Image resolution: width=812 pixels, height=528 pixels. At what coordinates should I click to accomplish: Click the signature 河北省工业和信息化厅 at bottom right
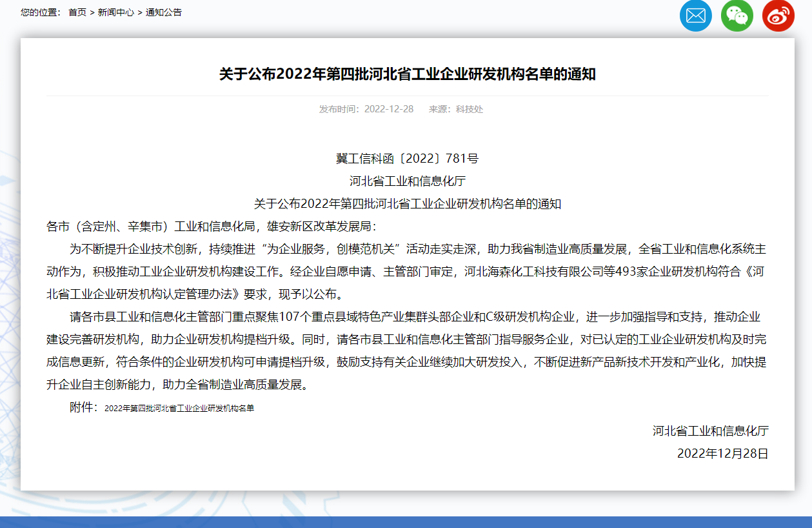click(x=710, y=431)
